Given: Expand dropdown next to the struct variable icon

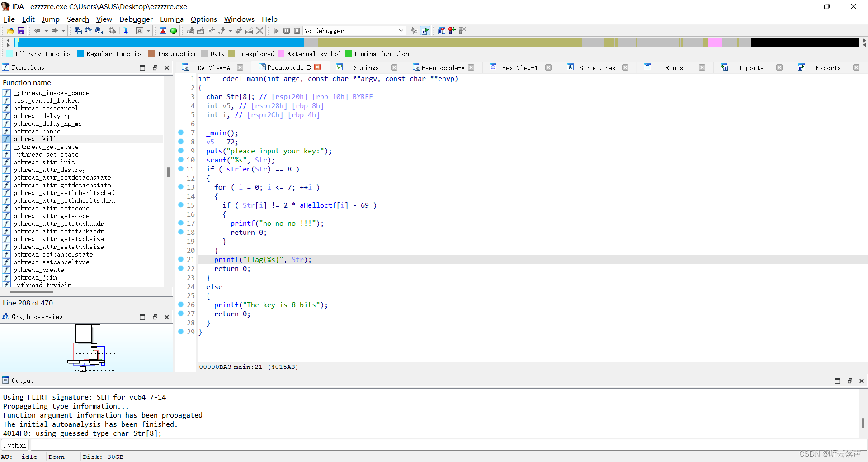Looking at the screenshot, I should point(230,31).
